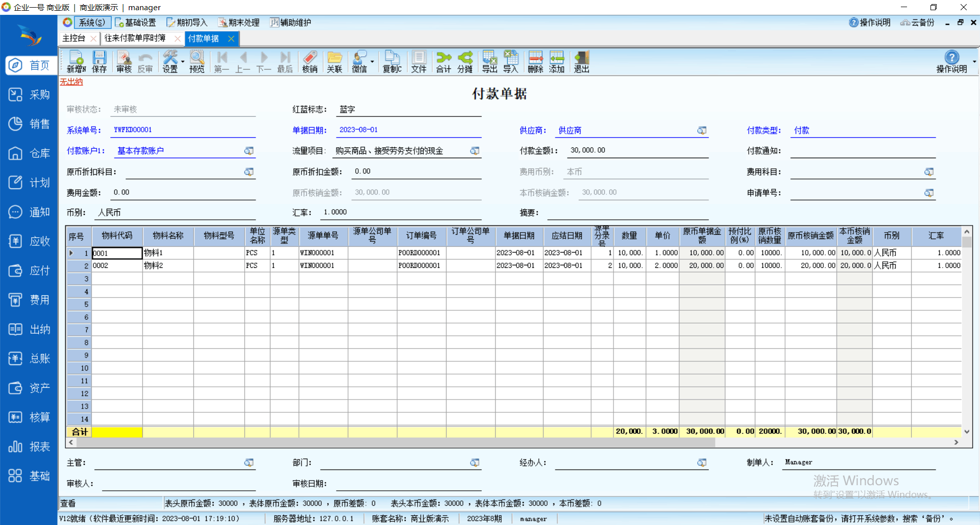Close the 付款单据 tab
980x525 pixels.
pyautogui.click(x=231, y=39)
